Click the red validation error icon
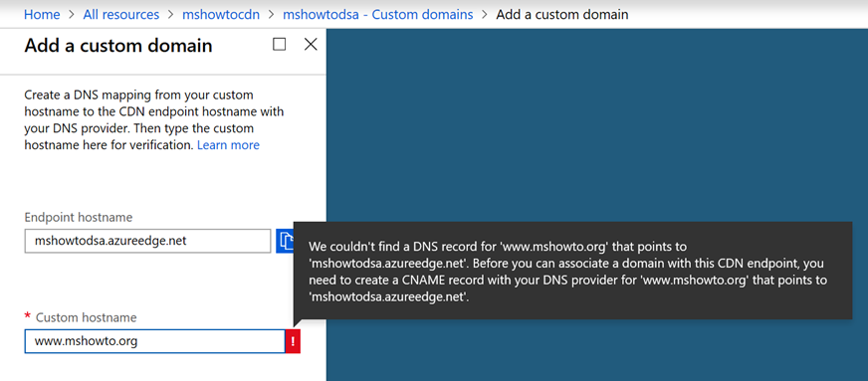The image size is (868, 381). click(x=293, y=342)
